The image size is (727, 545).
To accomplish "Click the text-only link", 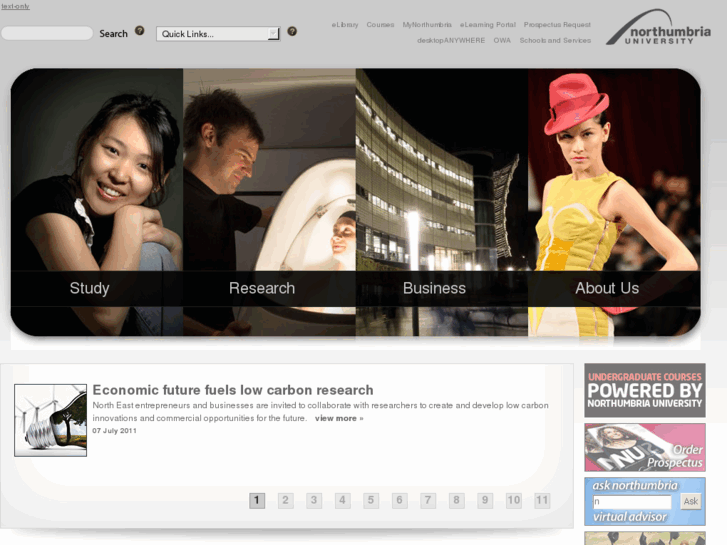I will click(x=15, y=6).
